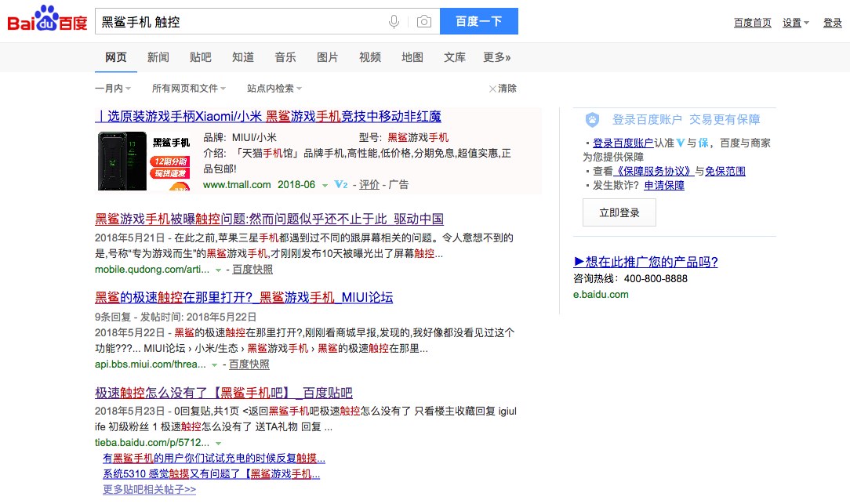Click the shield icon beside 登录百度账户
The height and width of the screenshot is (504, 850).
[x=592, y=120]
